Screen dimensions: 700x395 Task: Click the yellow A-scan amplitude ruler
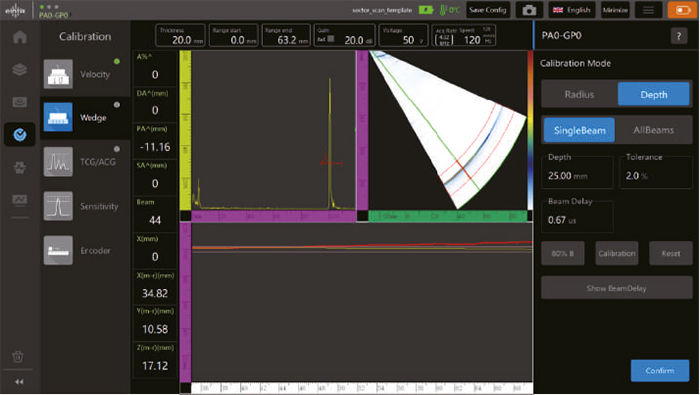point(185,130)
